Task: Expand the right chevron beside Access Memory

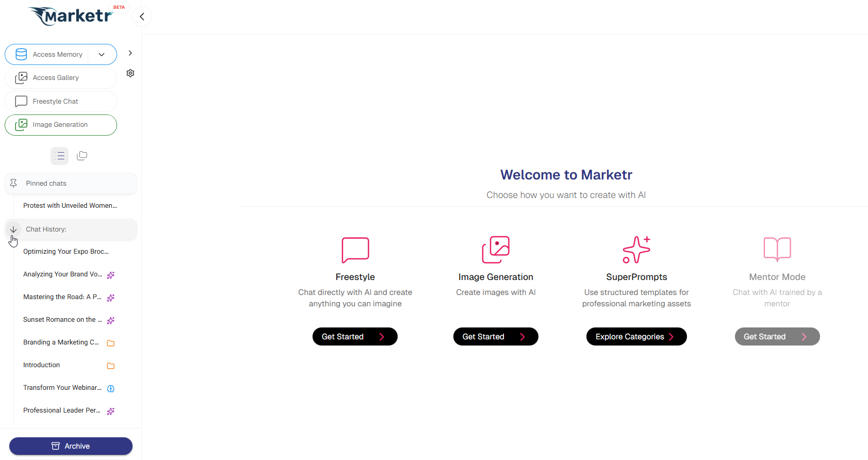Action: (130, 53)
